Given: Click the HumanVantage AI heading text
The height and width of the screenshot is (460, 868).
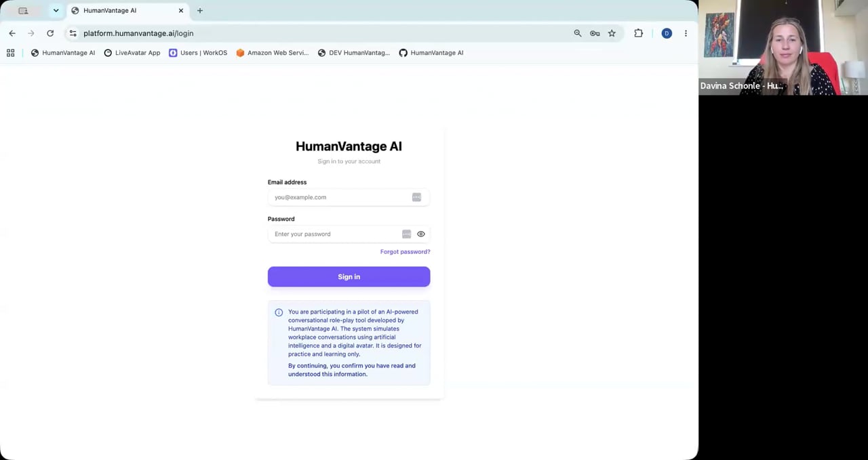Looking at the screenshot, I should tap(349, 146).
